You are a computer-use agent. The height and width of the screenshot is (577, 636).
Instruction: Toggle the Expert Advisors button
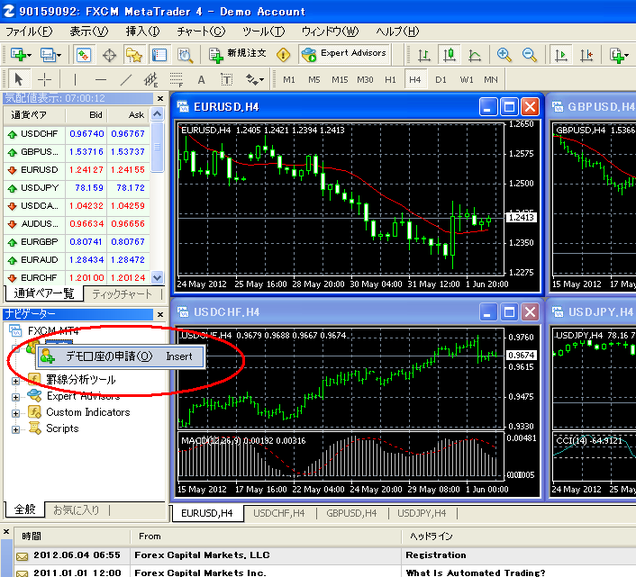[x=344, y=54]
